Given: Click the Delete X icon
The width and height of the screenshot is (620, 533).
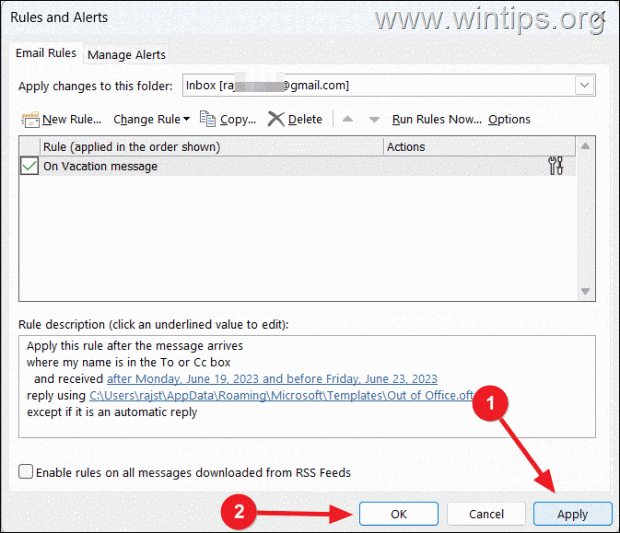Looking at the screenshot, I should (x=276, y=119).
